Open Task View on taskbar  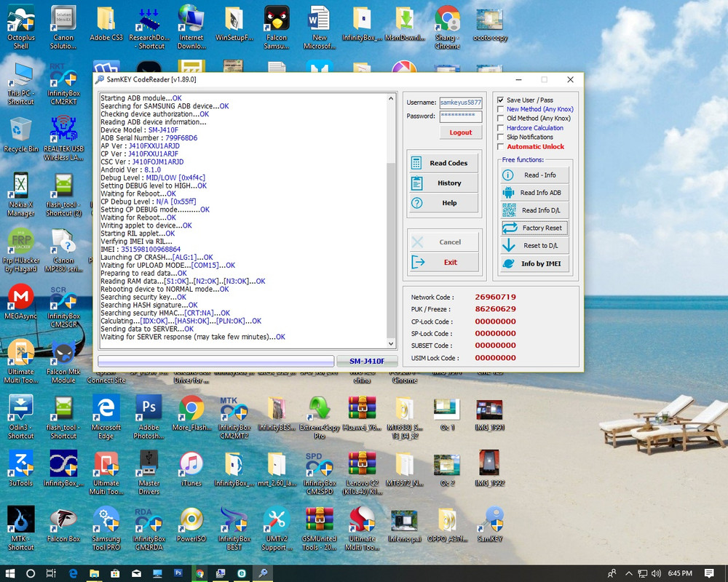[x=51, y=573]
